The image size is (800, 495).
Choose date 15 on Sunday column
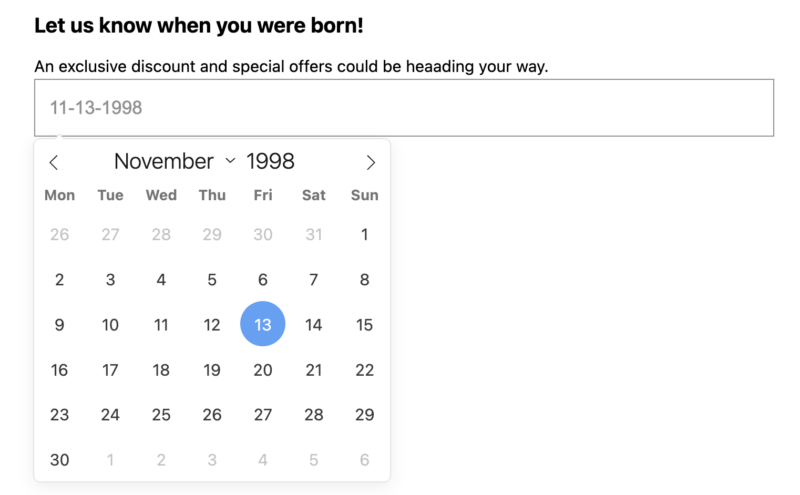coord(365,325)
